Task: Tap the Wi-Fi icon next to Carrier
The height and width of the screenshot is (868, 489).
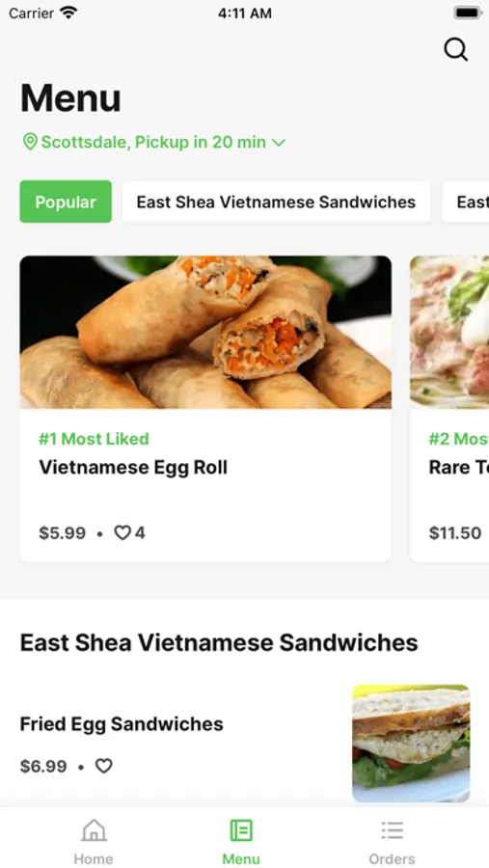Action: tap(68, 13)
